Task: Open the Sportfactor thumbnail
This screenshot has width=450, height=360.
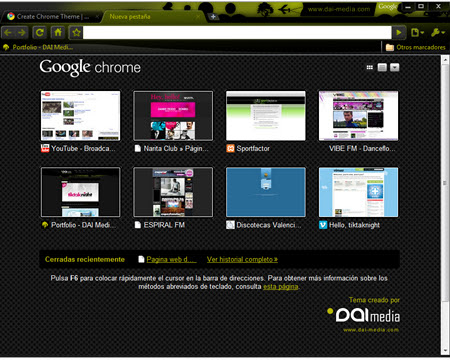Action: click(x=266, y=116)
